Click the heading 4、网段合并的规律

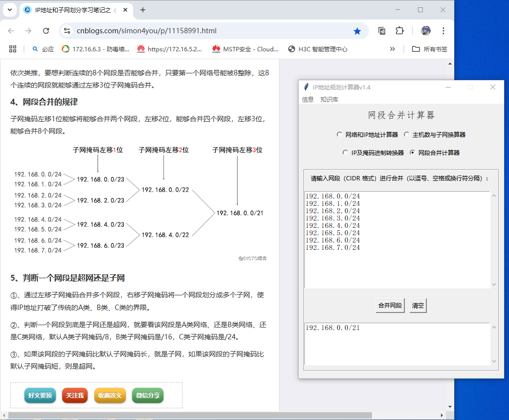point(44,102)
